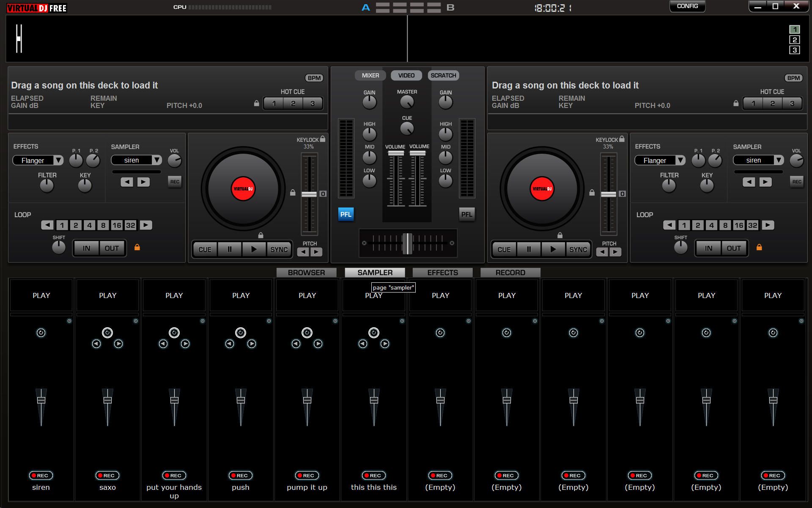Select waveform view 1
Image resolution: width=812 pixels, height=508 pixels.
click(795, 29)
